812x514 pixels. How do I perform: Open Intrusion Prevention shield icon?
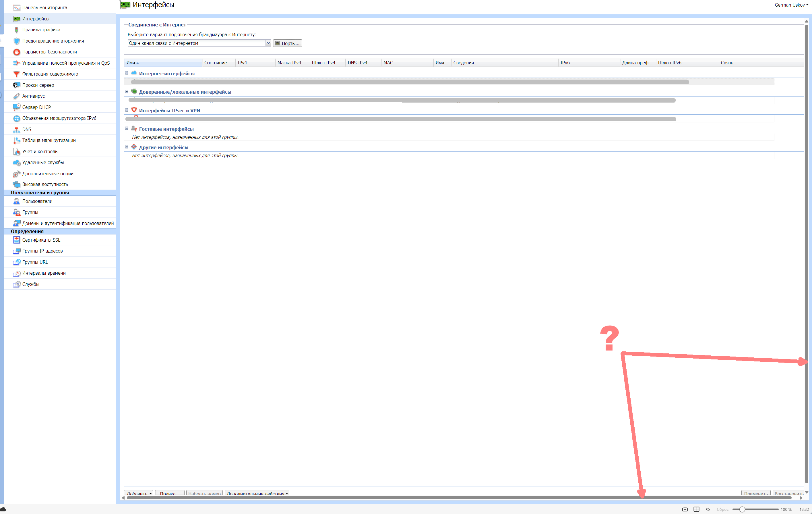(16, 41)
